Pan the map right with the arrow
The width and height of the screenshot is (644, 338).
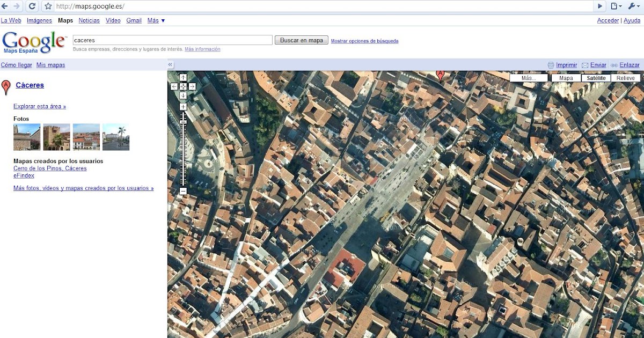[x=192, y=86]
